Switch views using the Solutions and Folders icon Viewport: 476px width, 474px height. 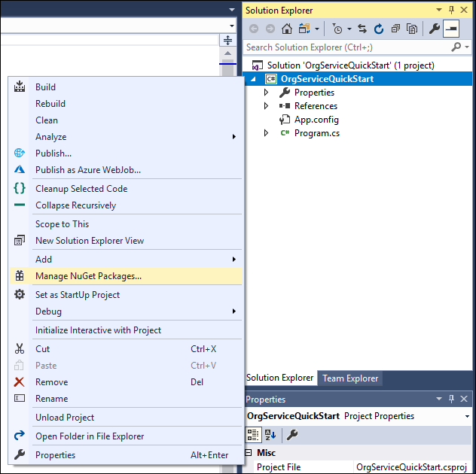[304, 29]
